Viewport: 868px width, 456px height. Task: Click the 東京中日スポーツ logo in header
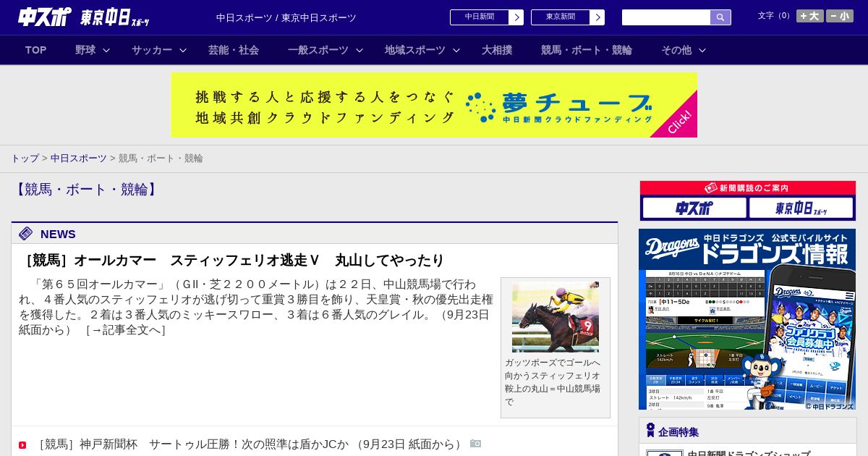115,17
